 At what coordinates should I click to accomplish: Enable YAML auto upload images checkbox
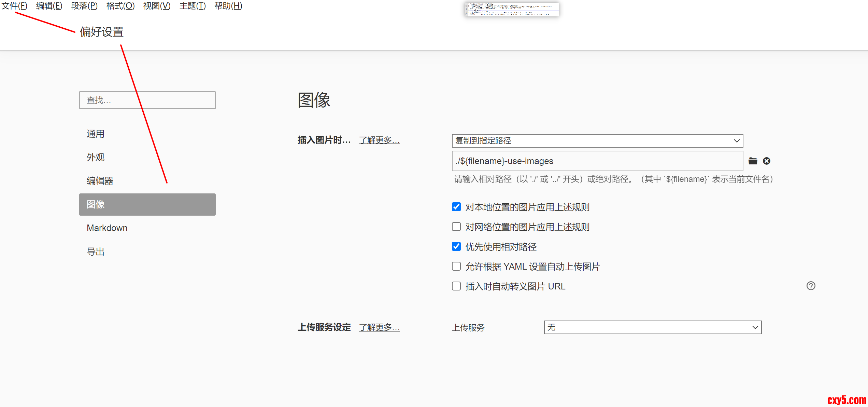point(456,266)
